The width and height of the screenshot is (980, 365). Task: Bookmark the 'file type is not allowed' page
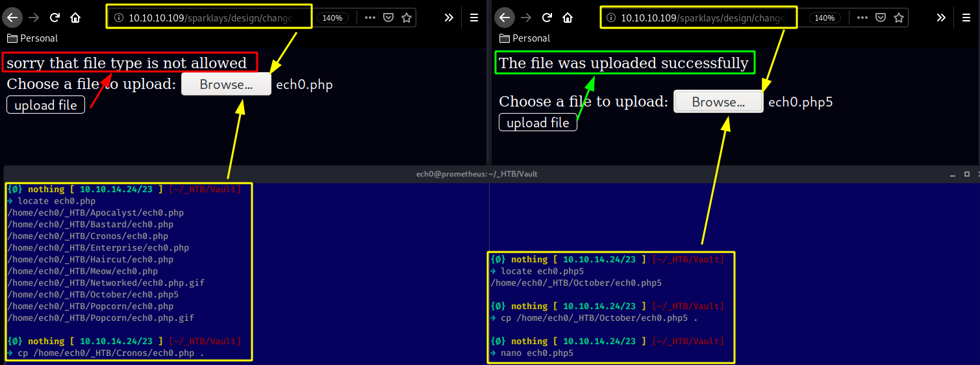tap(407, 18)
